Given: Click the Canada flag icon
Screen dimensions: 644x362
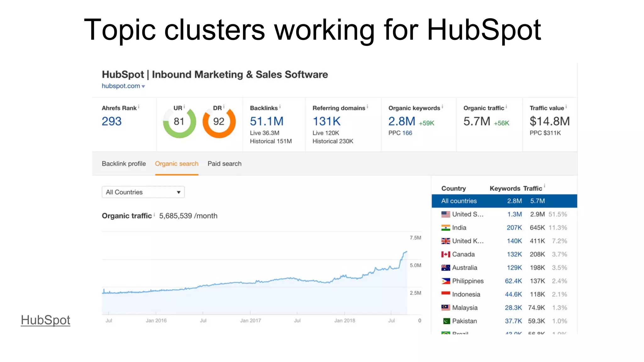Looking at the screenshot, I should click(x=446, y=255).
